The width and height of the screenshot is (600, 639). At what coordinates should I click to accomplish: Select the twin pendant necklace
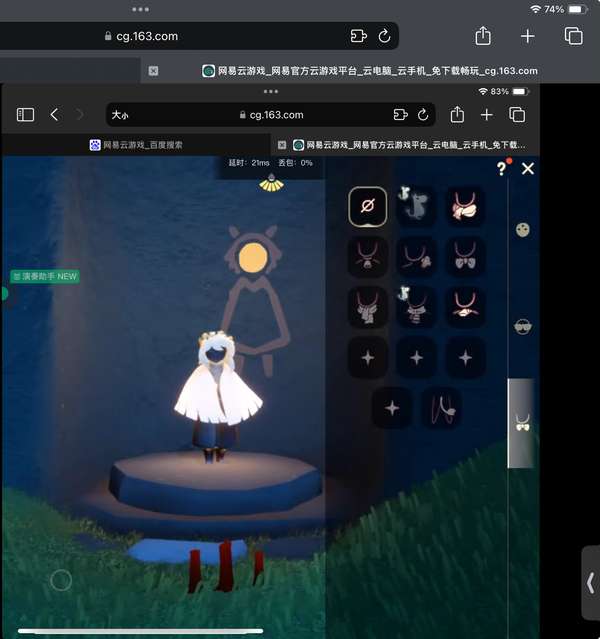coord(465,257)
